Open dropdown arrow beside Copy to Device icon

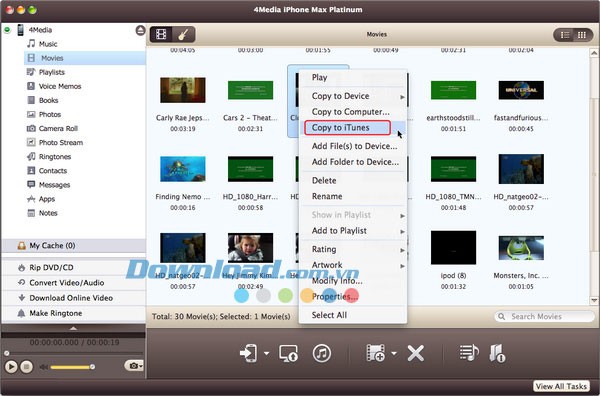coord(266,354)
